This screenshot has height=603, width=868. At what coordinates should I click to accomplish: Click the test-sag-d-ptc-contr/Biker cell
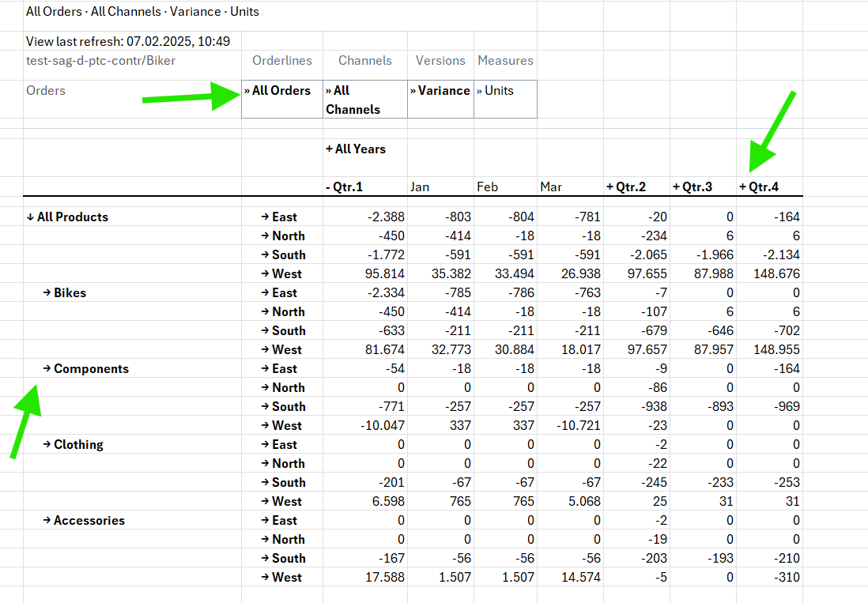[101, 61]
